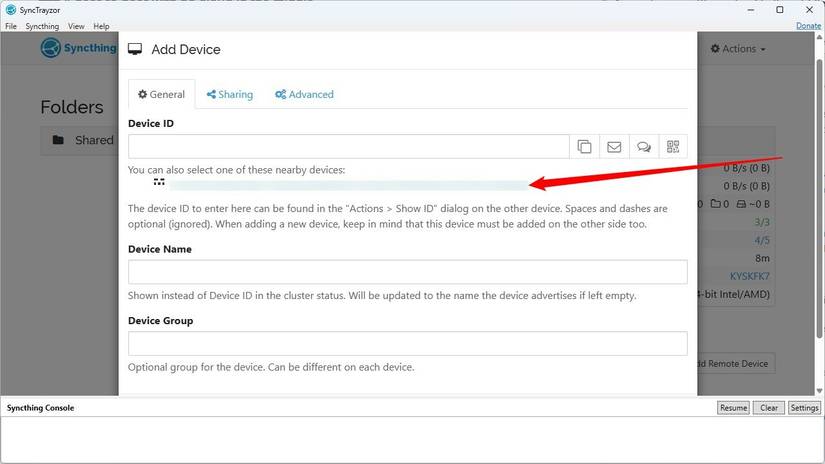Click the SyncTrayzor title bar app icon

pos(11,9)
